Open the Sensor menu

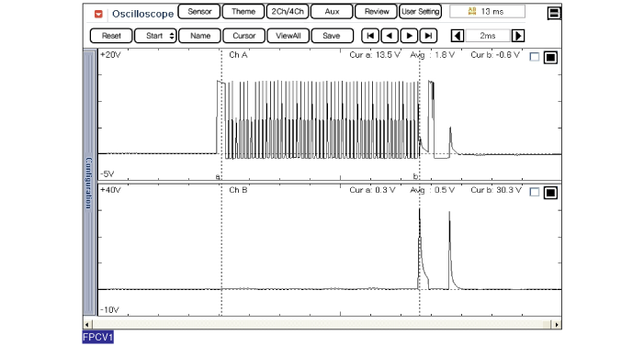tap(199, 12)
